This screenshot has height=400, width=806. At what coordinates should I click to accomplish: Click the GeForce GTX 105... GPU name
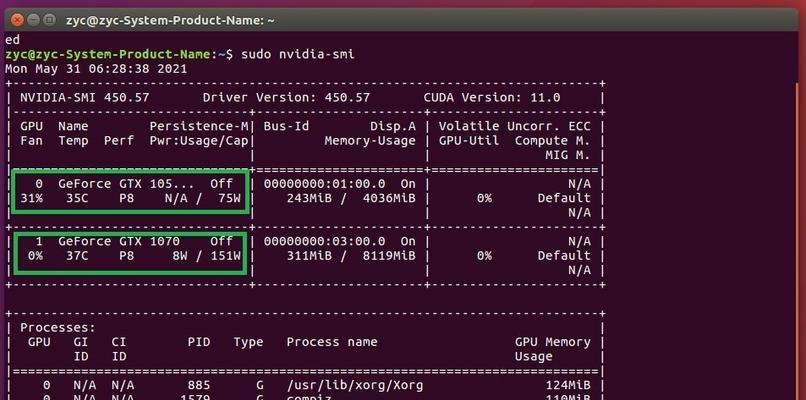click(127, 184)
